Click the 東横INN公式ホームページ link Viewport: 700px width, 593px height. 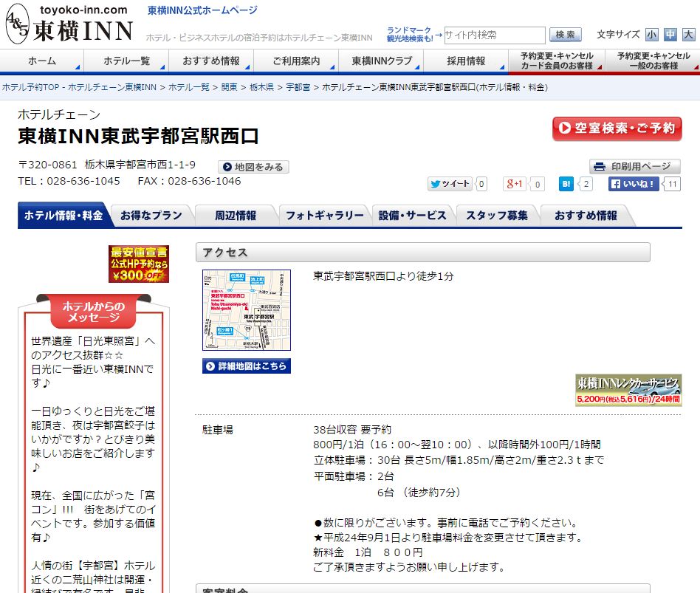pyautogui.click(x=202, y=10)
